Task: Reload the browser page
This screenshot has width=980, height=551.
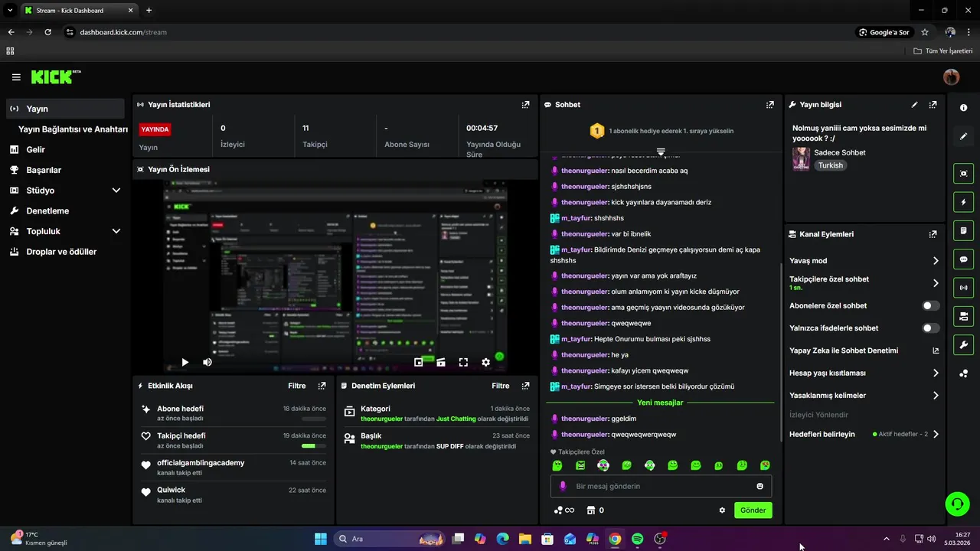Action: (47, 32)
